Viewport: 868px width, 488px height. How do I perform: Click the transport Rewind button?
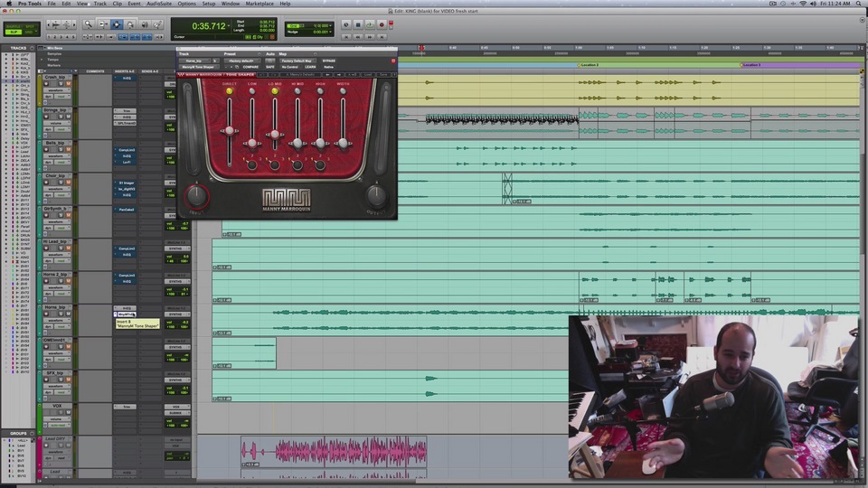pos(358,37)
